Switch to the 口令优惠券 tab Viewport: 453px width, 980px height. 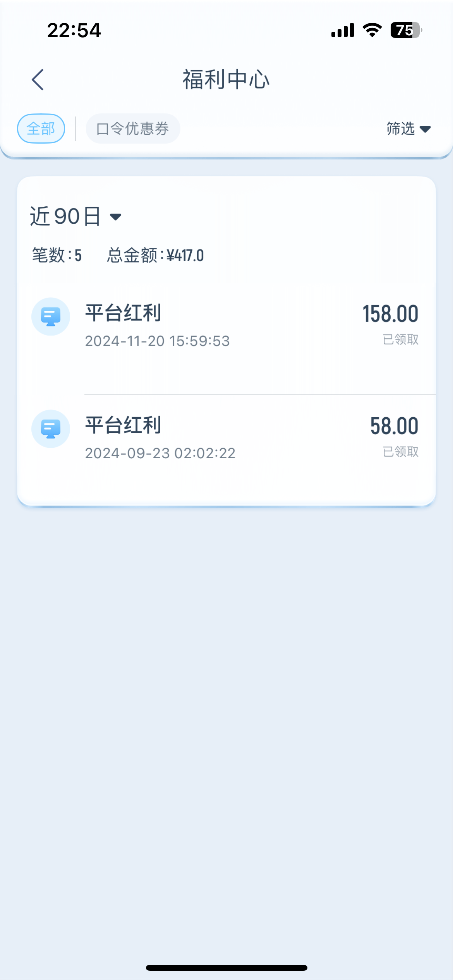[x=133, y=128]
